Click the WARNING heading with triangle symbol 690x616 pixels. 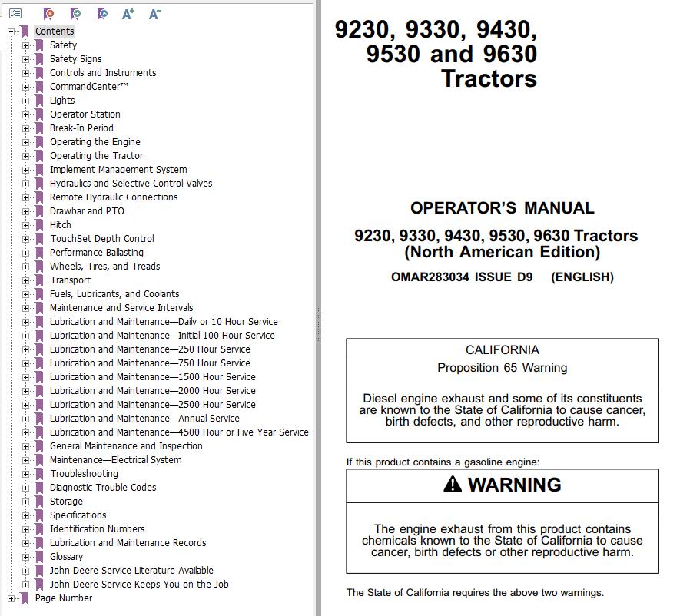click(502, 485)
